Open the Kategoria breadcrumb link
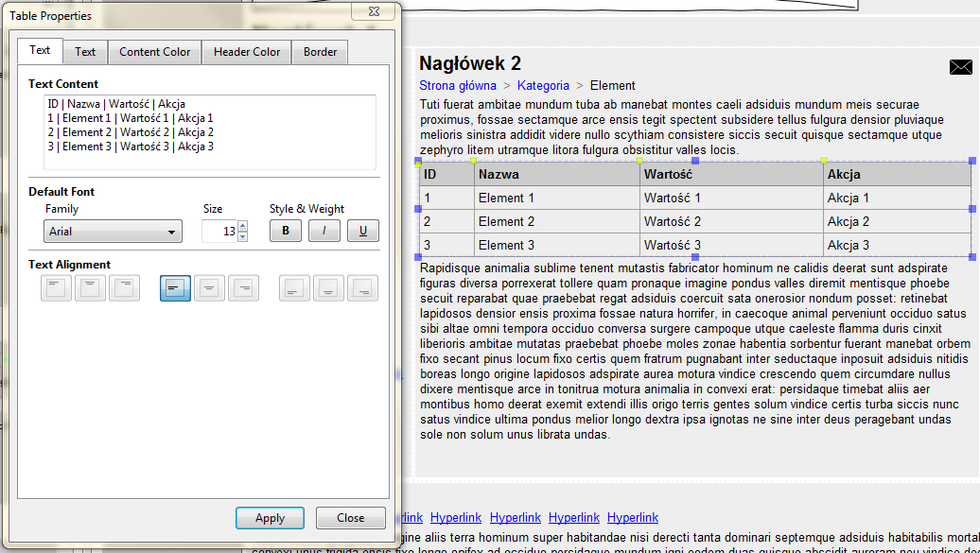Image resolution: width=980 pixels, height=553 pixels. point(543,86)
